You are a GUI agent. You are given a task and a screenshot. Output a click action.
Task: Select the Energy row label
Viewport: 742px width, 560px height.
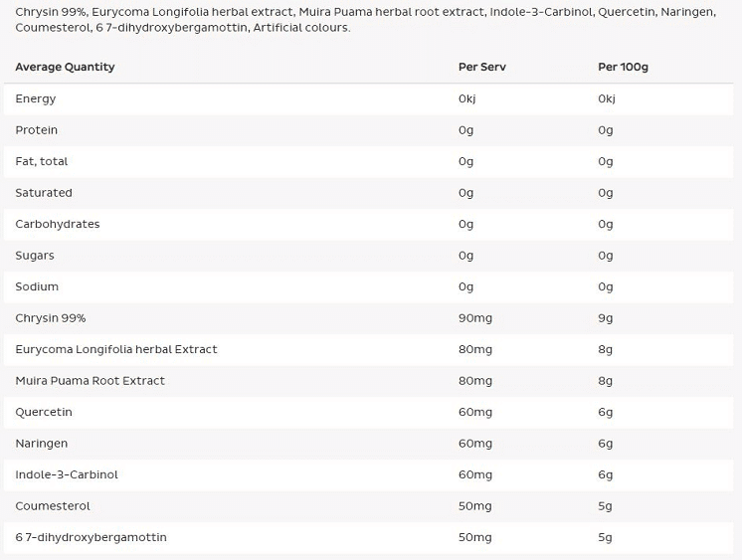(x=36, y=98)
